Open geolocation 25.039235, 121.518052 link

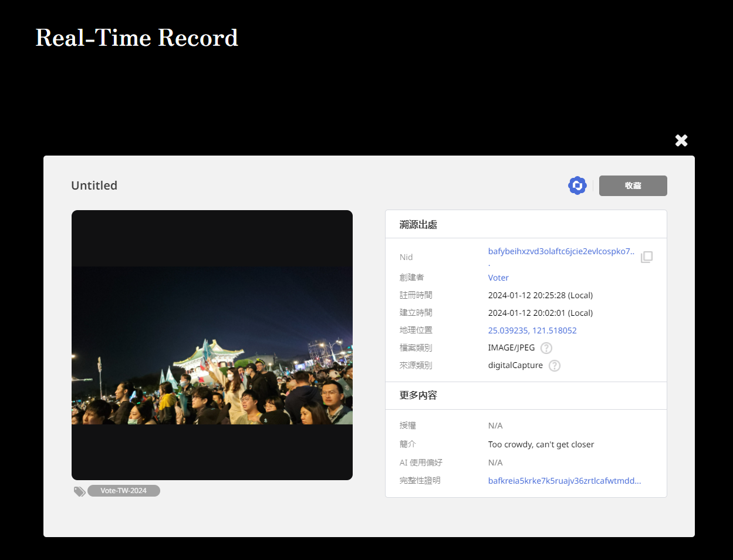(x=532, y=330)
